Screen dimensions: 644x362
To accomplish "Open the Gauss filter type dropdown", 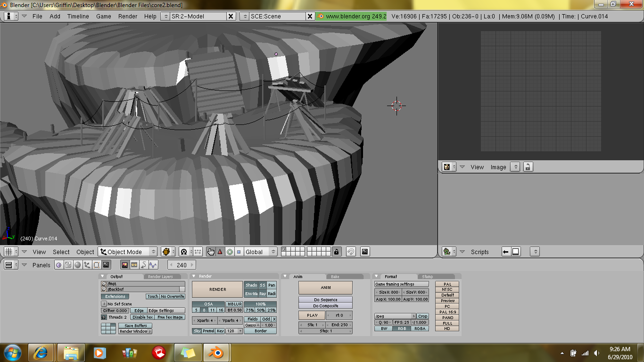I will click(252, 325).
